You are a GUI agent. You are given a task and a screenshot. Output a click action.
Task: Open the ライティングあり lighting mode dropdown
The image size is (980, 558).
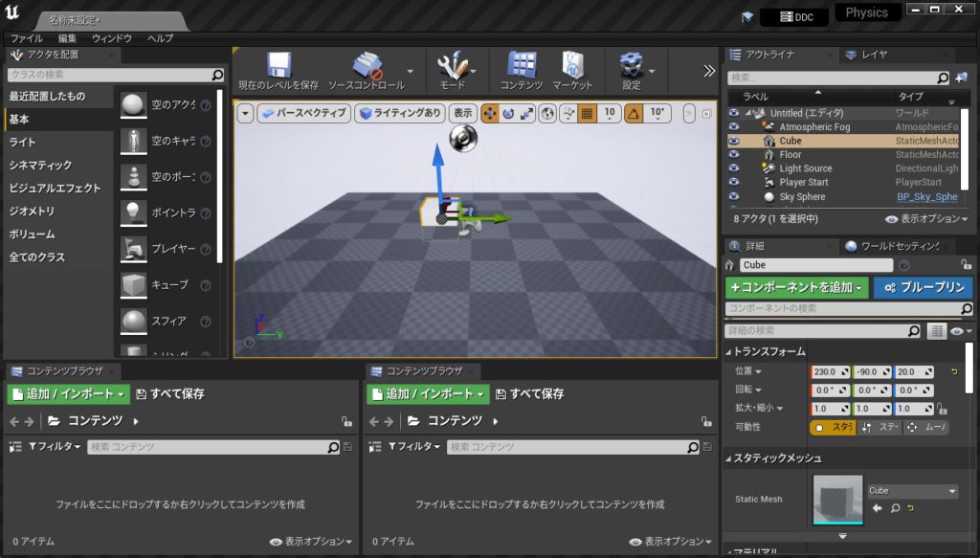[400, 113]
